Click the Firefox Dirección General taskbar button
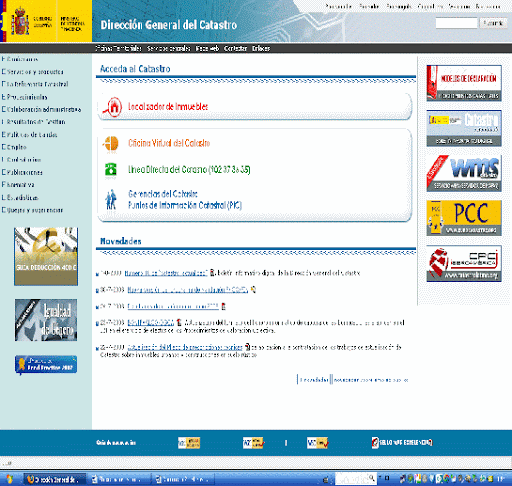Screen dimensions: 512x486 55,479
